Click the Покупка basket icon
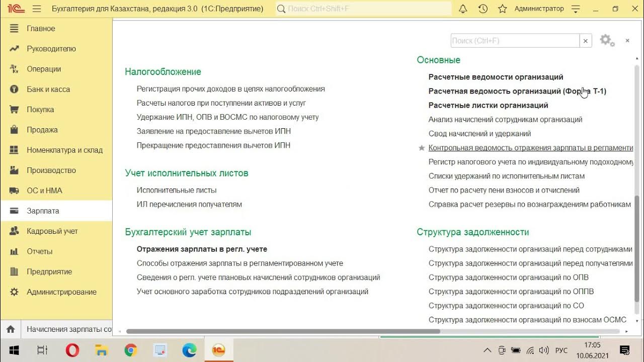The height and width of the screenshot is (362, 644). pos(14,110)
